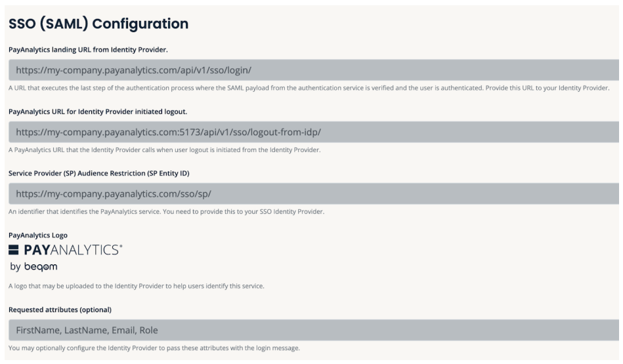
Task: Click the PayAnalytics logo bars icon
Action: [x=14, y=249]
